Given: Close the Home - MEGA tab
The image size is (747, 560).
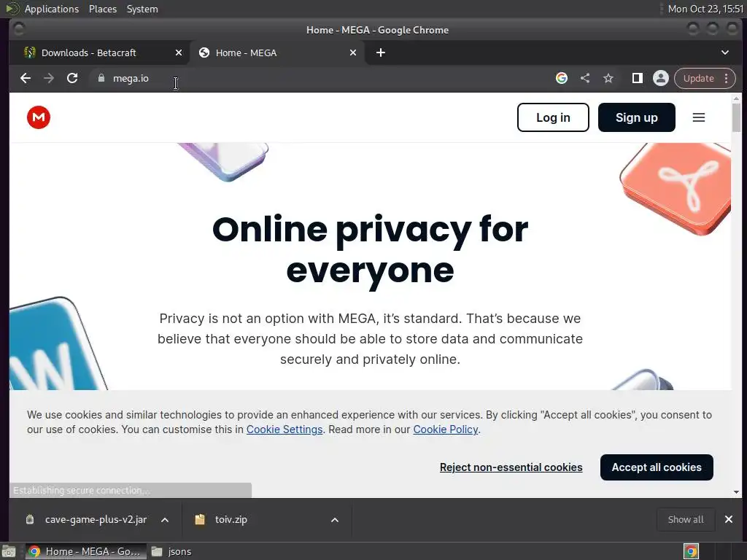Looking at the screenshot, I should (353, 52).
